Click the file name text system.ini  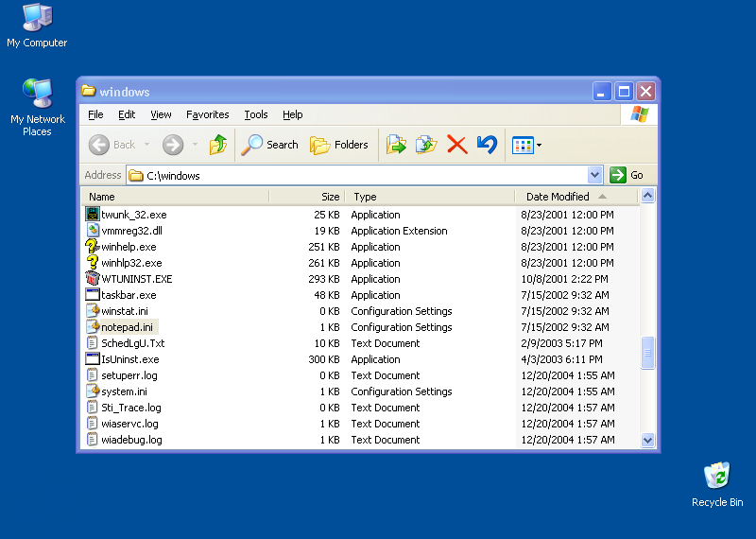(x=125, y=391)
